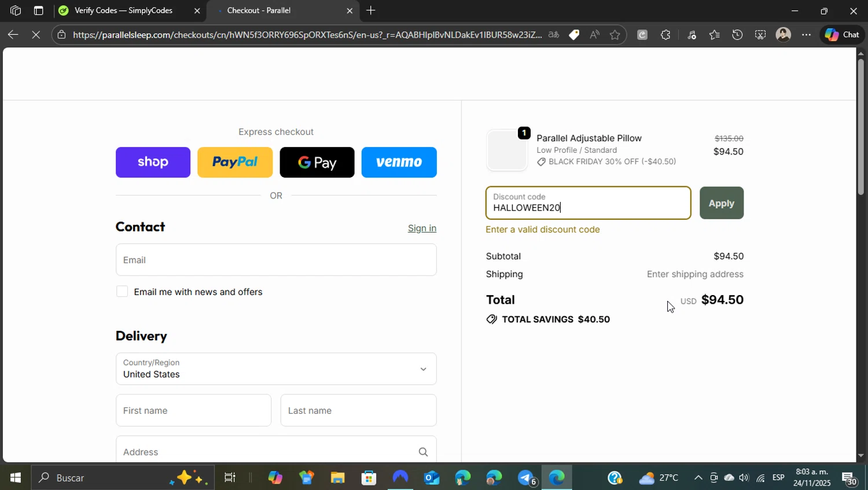This screenshot has height=490, width=868.
Task: Open translate page option
Action: point(554,35)
